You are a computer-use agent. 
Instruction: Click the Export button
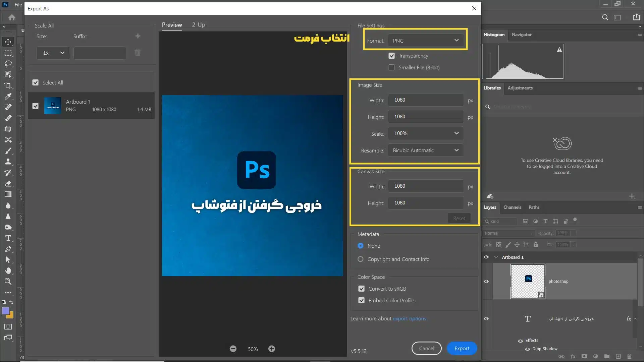(x=462, y=348)
